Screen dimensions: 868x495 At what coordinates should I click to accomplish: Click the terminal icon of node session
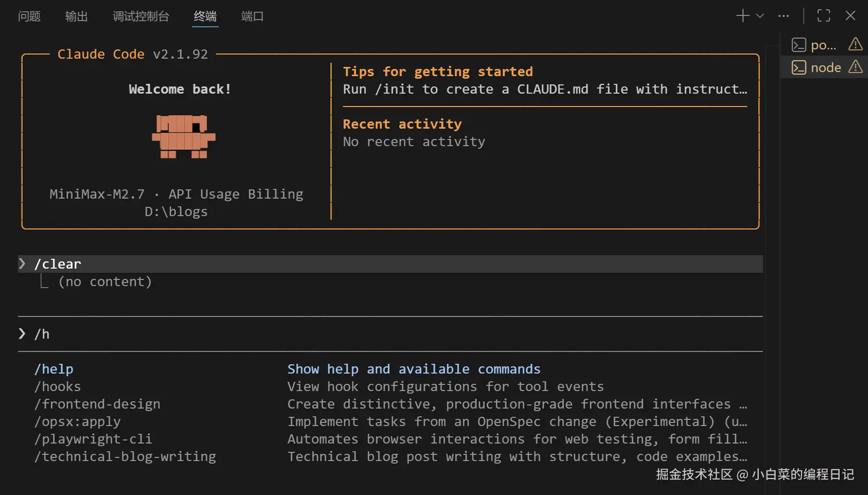799,67
